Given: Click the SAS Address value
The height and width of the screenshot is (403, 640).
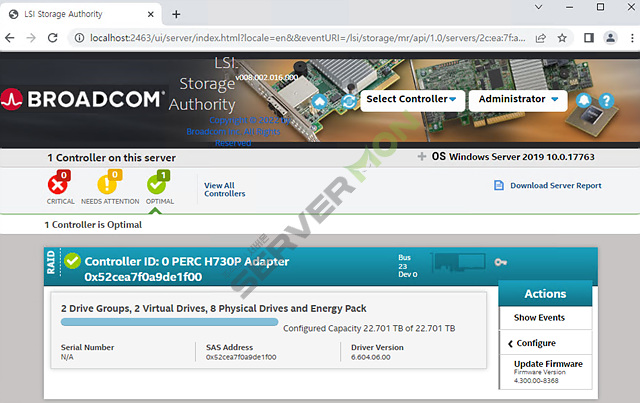Looking at the screenshot, I should click(241, 357).
